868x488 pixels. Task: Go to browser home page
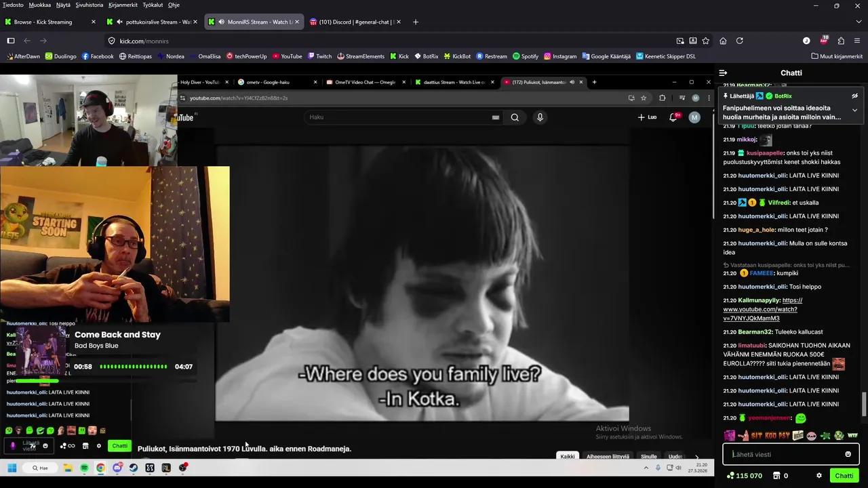click(x=723, y=41)
